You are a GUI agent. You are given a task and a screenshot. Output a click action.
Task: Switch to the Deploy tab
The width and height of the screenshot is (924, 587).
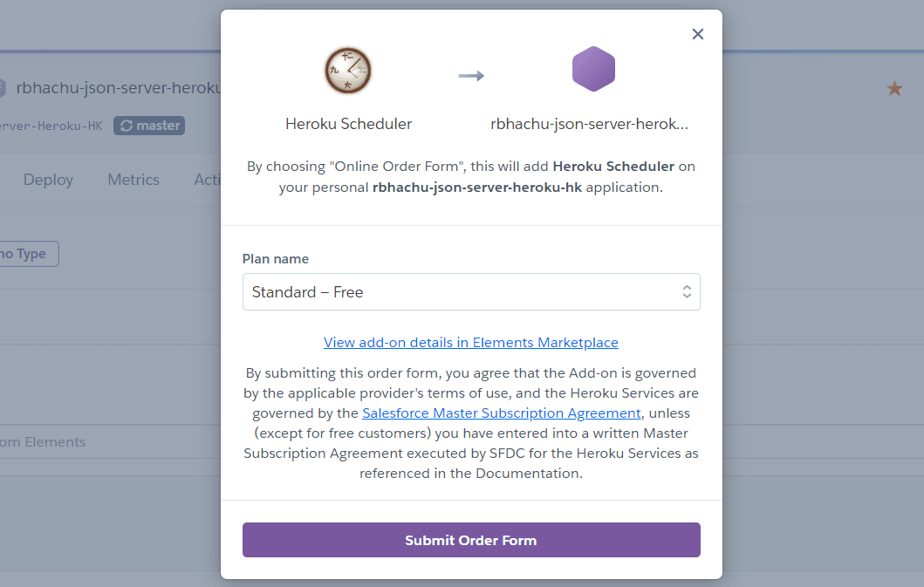pos(48,180)
